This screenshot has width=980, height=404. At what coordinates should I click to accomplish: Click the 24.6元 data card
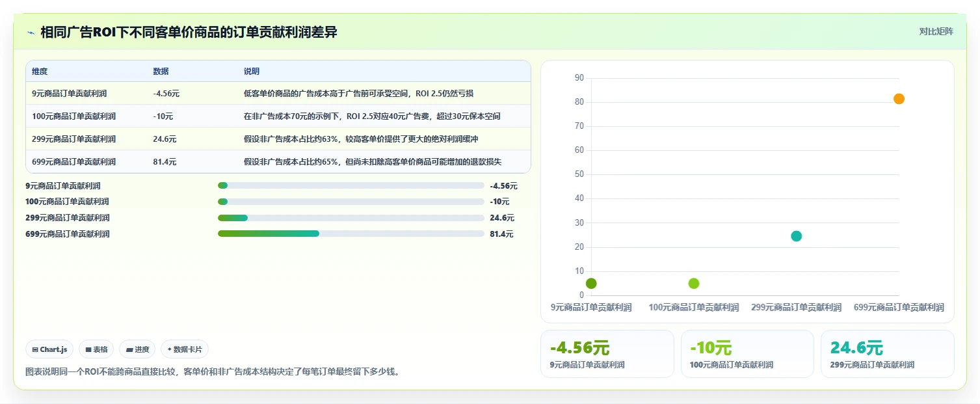[x=888, y=354]
